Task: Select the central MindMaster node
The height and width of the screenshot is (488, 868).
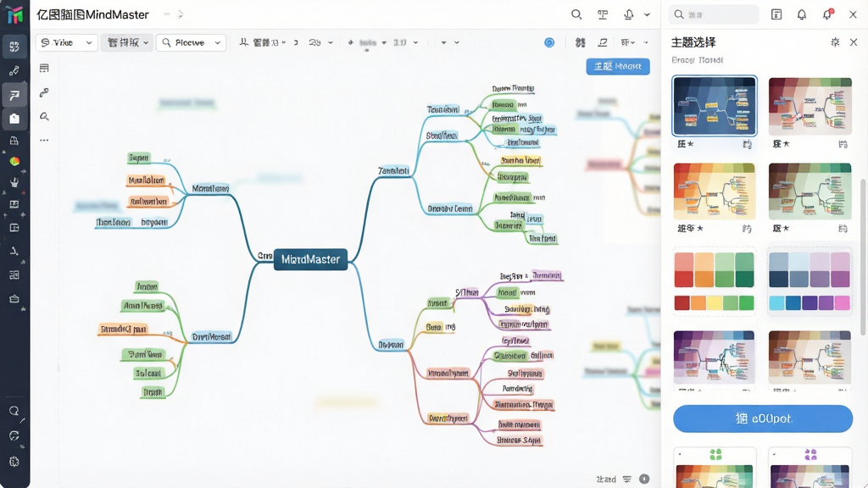Action: point(310,259)
